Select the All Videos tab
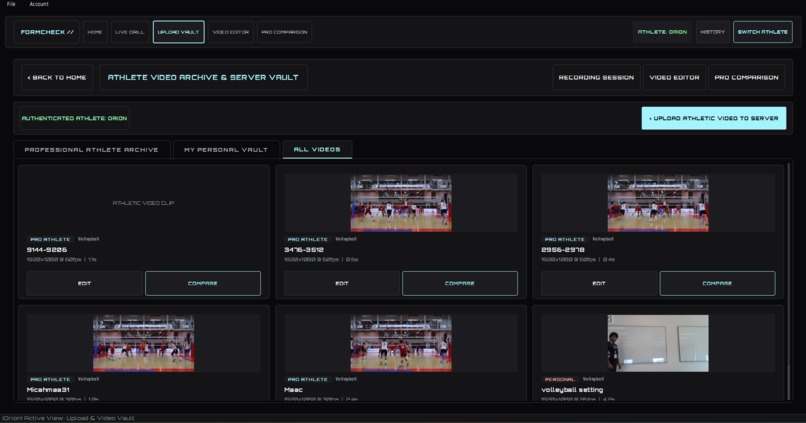Screen dimensions: 806x423 pyautogui.click(x=317, y=150)
